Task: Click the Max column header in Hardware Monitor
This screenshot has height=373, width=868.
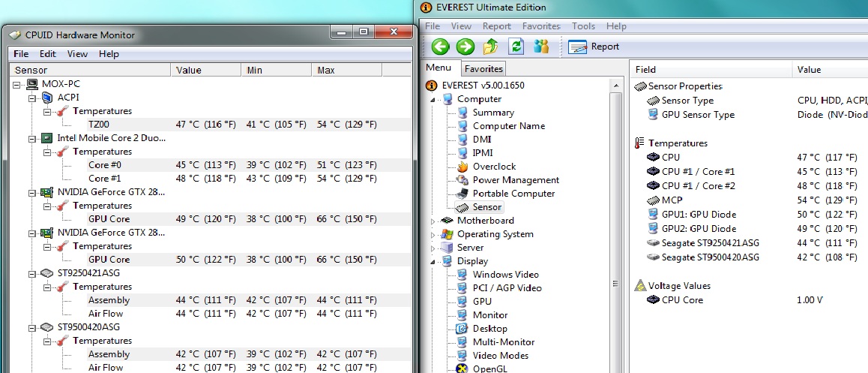Action: pyautogui.click(x=346, y=70)
